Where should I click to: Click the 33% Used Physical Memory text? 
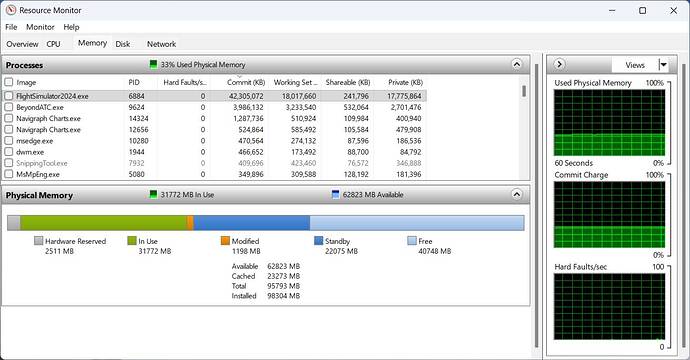tap(203, 65)
